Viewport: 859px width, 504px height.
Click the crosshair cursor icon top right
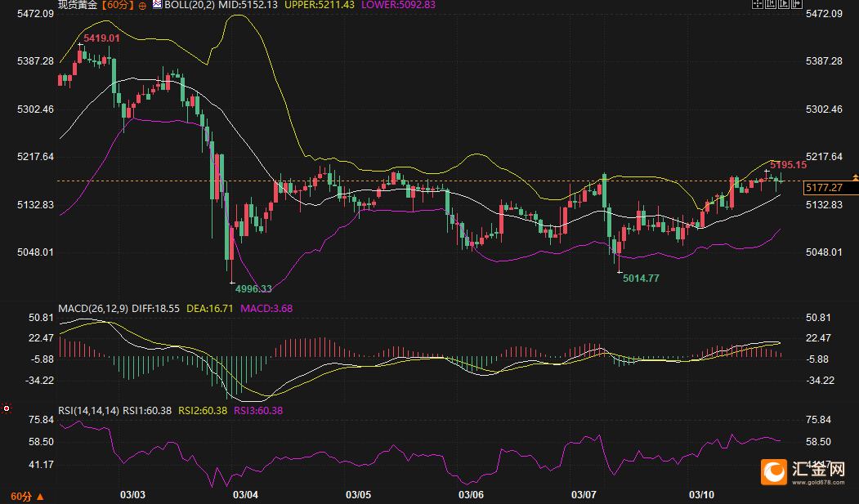(758, 4)
